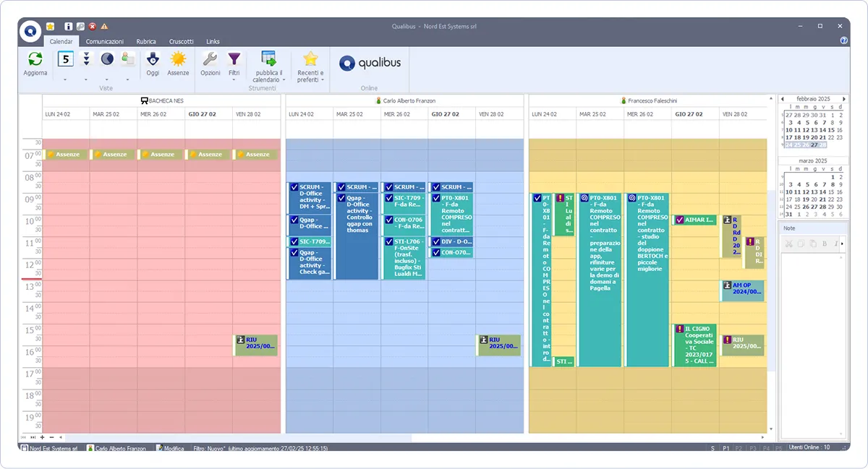This screenshot has width=868, height=469.
Task: Open the 5-day view dropdown arrow
Action: 65,79
